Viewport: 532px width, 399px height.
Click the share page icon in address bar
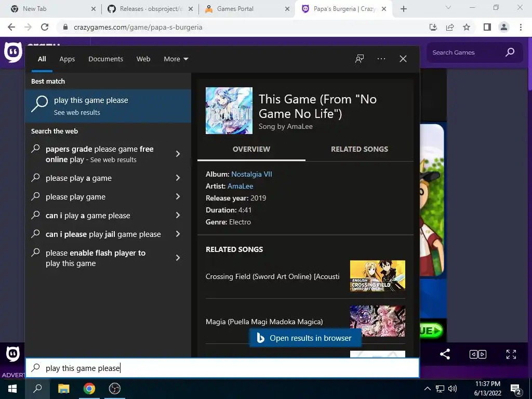tap(450, 27)
